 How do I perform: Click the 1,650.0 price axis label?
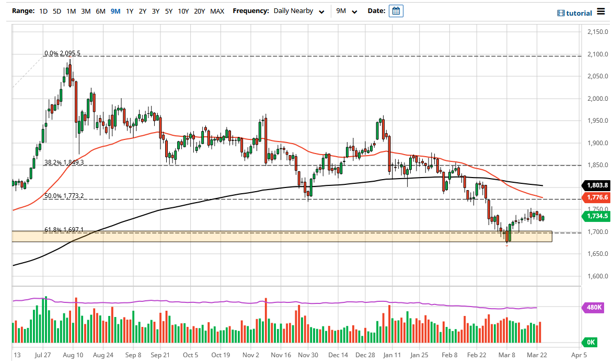tap(598, 254)
